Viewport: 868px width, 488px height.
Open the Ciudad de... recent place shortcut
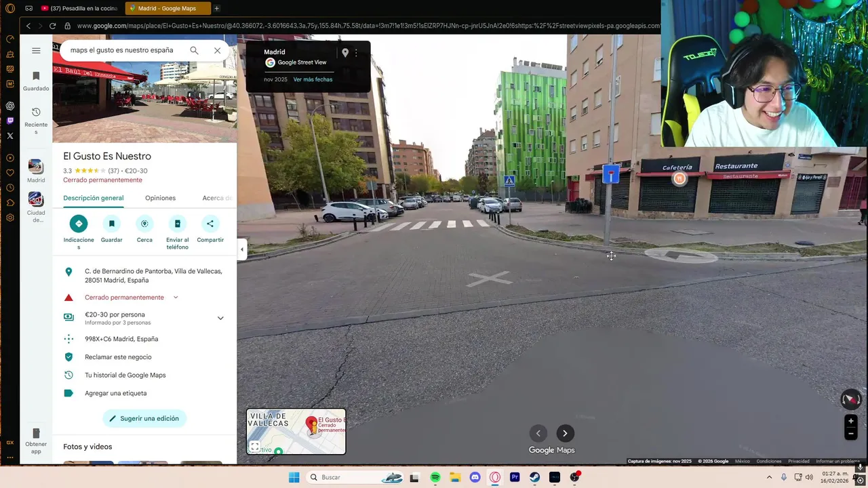click(x=36, y=207)
